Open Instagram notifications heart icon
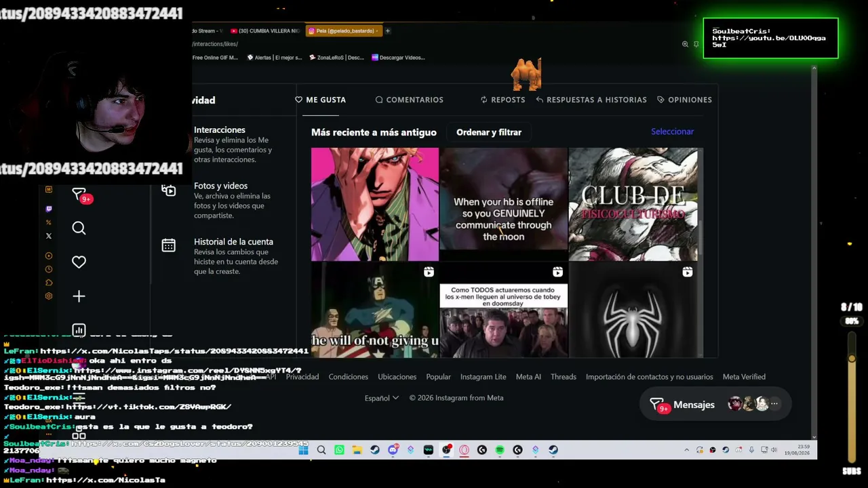868x488 pixels. click(79, 262)
